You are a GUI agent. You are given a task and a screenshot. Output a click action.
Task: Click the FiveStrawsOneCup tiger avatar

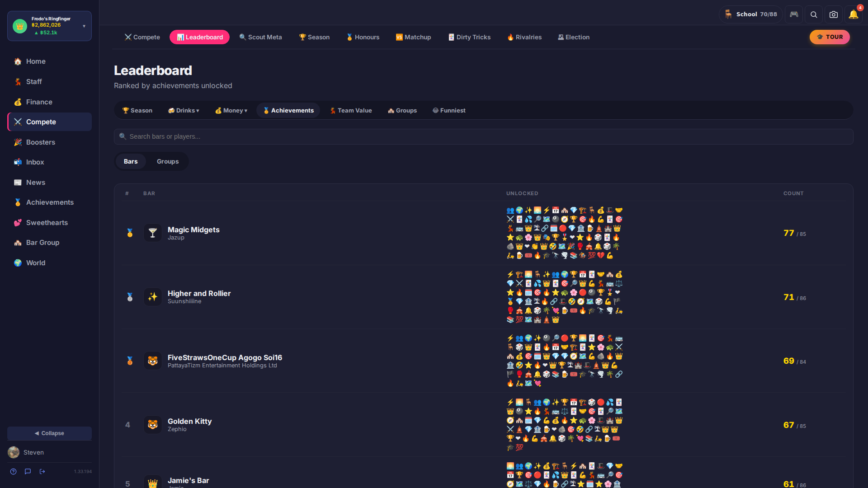pos(153,361)
